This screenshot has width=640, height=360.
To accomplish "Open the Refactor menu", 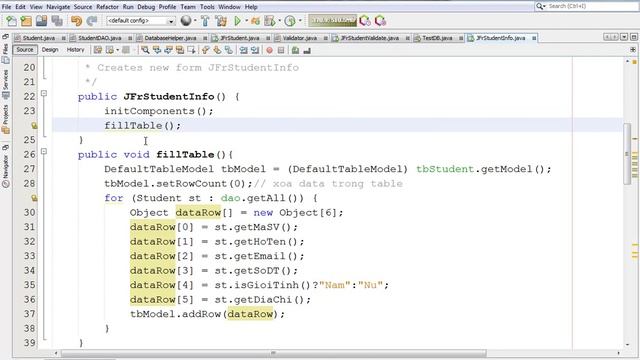I will [x=107, y=7].
